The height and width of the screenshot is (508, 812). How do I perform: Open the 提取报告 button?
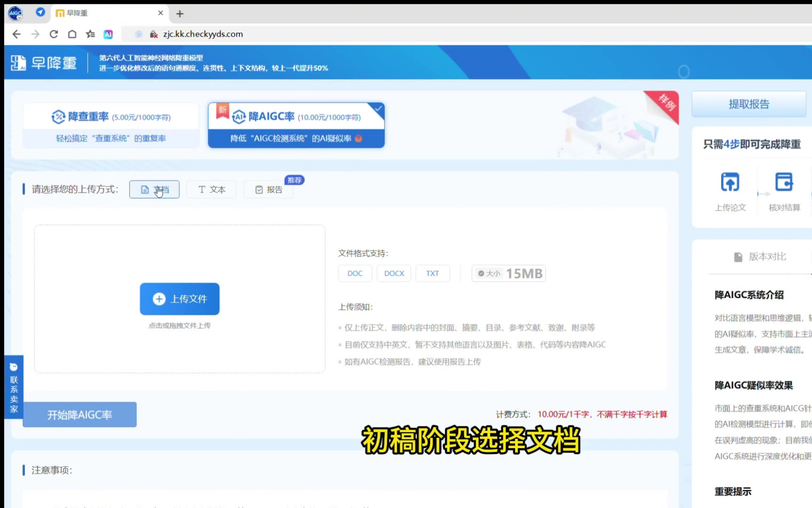(748, 104)
